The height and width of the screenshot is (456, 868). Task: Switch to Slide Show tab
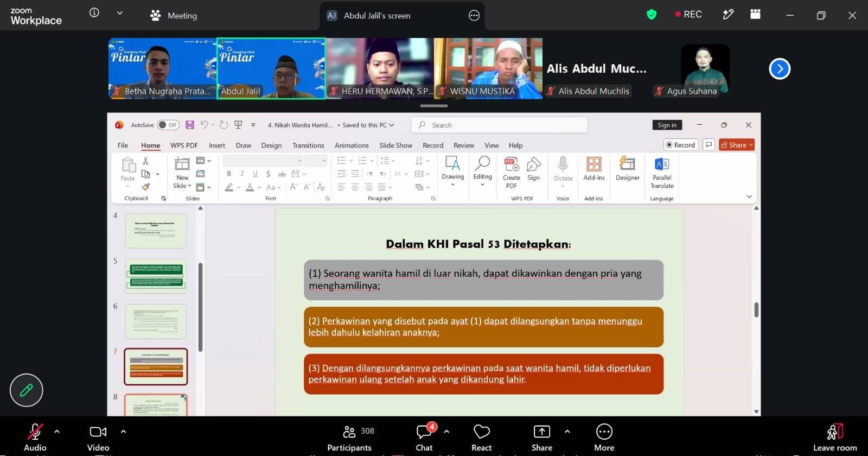point(395,145)
